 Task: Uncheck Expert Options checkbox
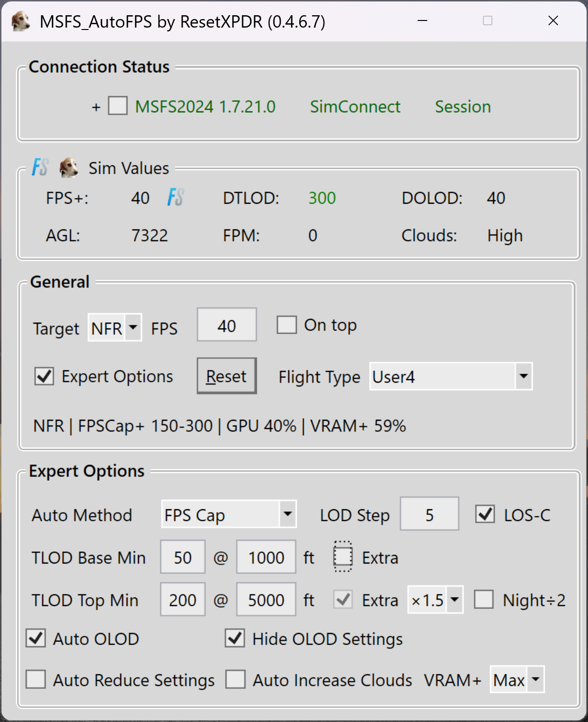[44, 376]
